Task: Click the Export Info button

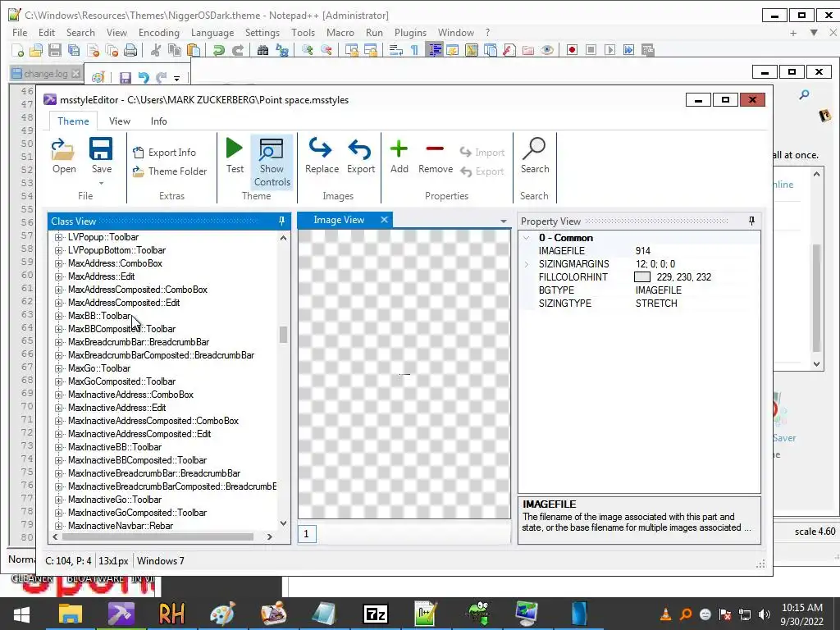Action: point(165,153)
